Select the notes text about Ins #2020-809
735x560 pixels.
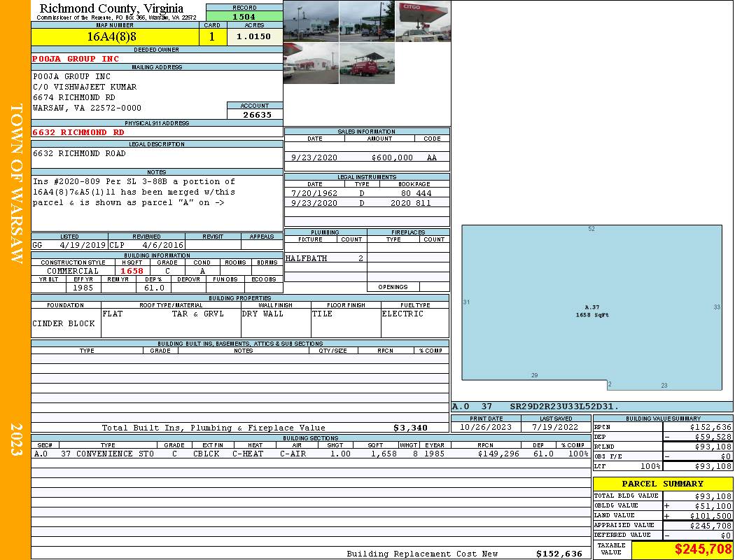click(133, 192)
